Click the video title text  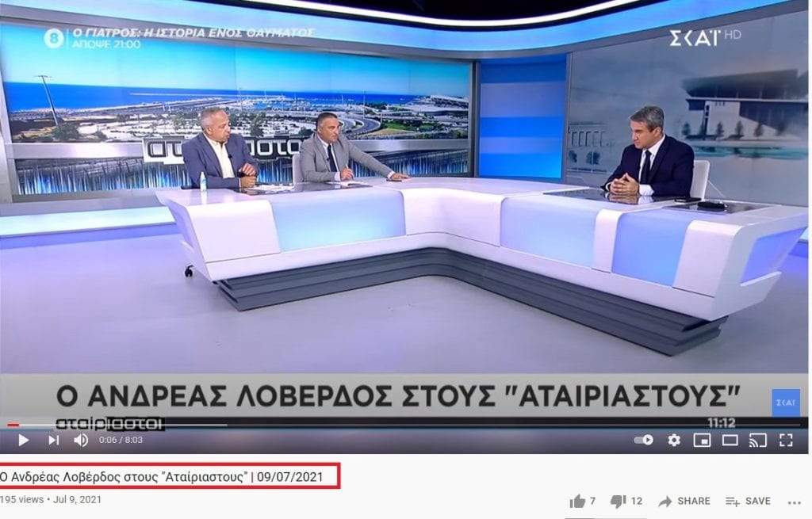point(161,476)
